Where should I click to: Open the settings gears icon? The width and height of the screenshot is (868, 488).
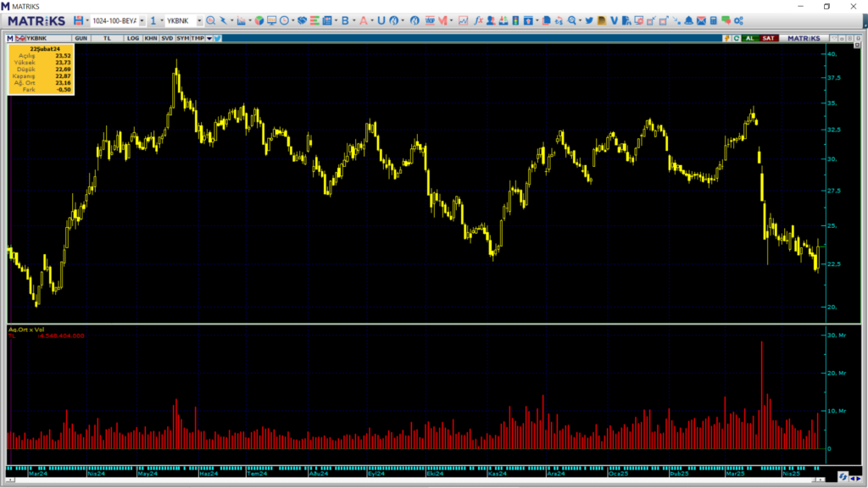pos(738,20)
